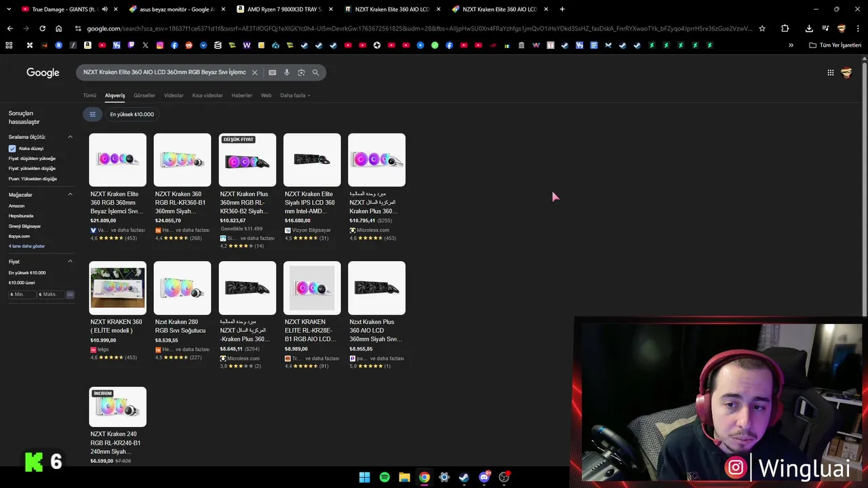Collapse the Mağazalar section
868x488 pixels.
tap(70, 195)
